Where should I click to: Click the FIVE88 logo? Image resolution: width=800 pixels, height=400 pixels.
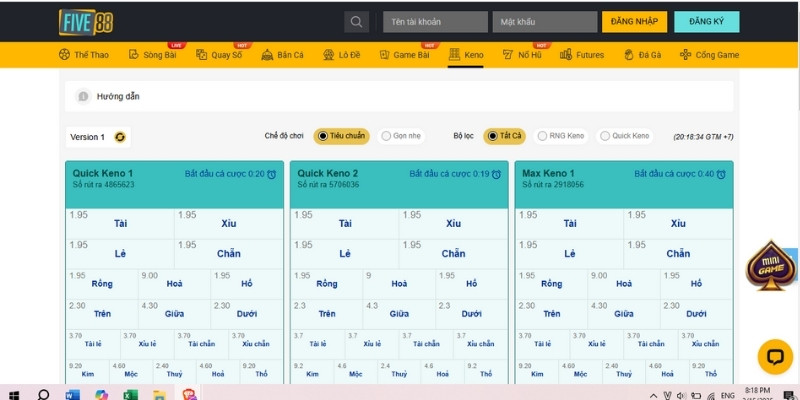tap(86, 22)
